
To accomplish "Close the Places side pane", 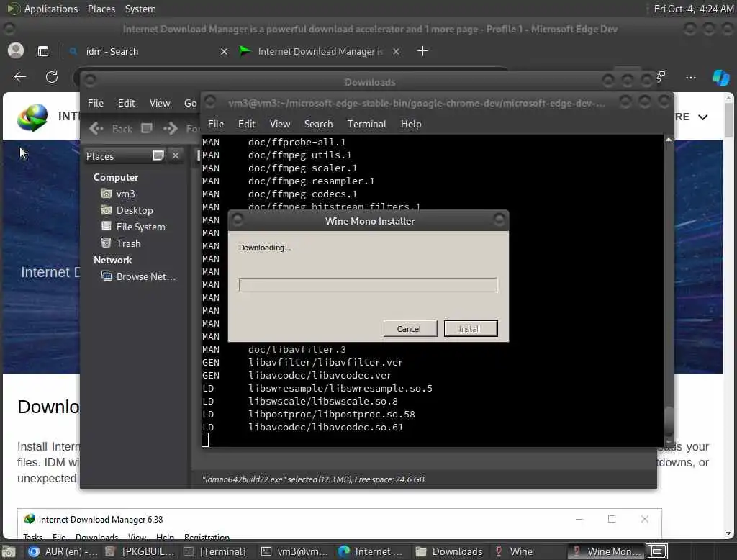I will pos(176,155).
